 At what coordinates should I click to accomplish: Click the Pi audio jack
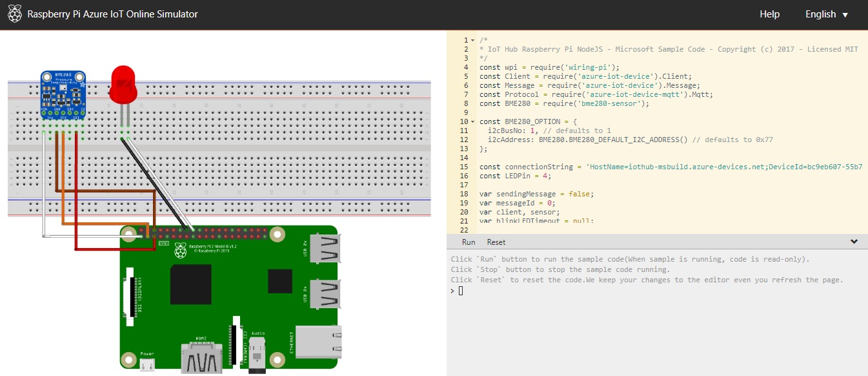pos(258,355)
